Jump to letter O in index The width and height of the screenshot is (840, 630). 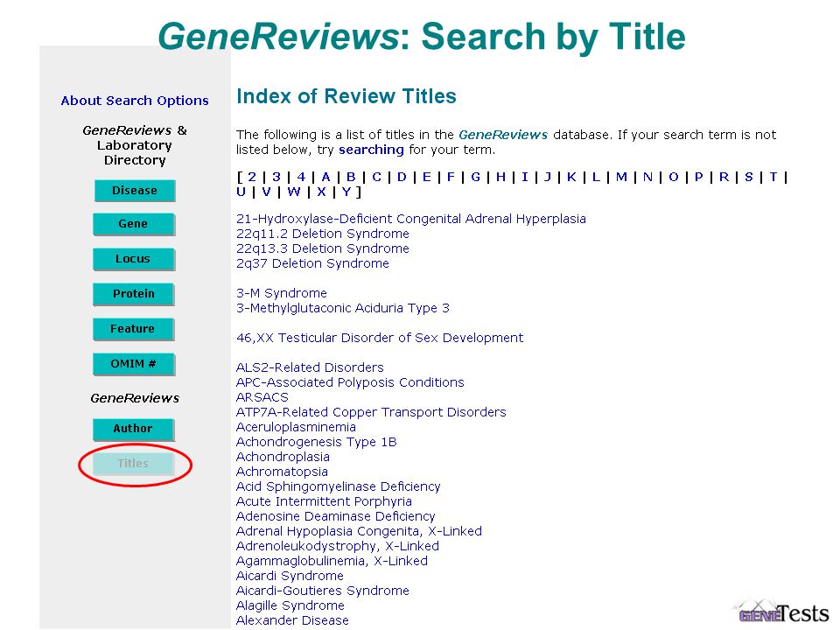click(674, 177)
